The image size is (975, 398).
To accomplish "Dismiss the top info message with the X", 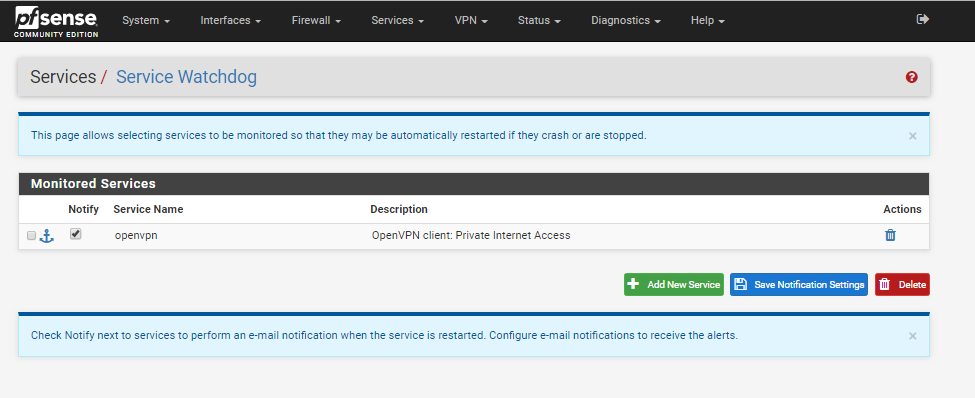I will coord(912,136).
